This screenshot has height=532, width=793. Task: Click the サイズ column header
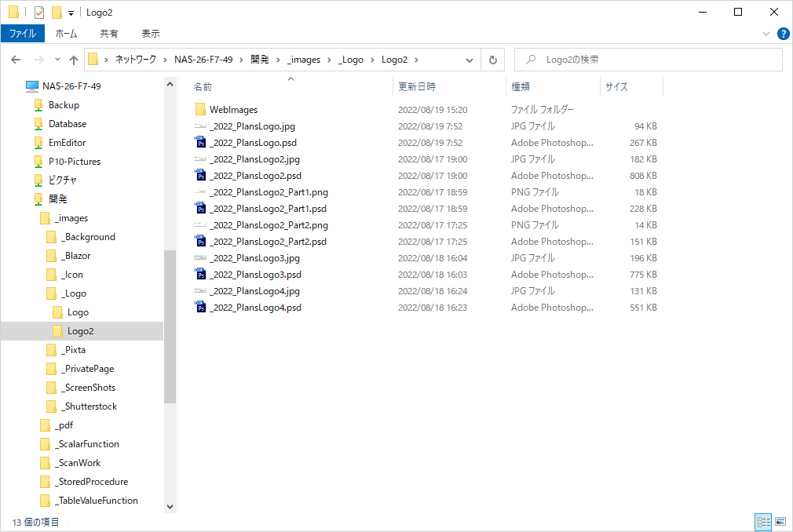pos(616,86)
